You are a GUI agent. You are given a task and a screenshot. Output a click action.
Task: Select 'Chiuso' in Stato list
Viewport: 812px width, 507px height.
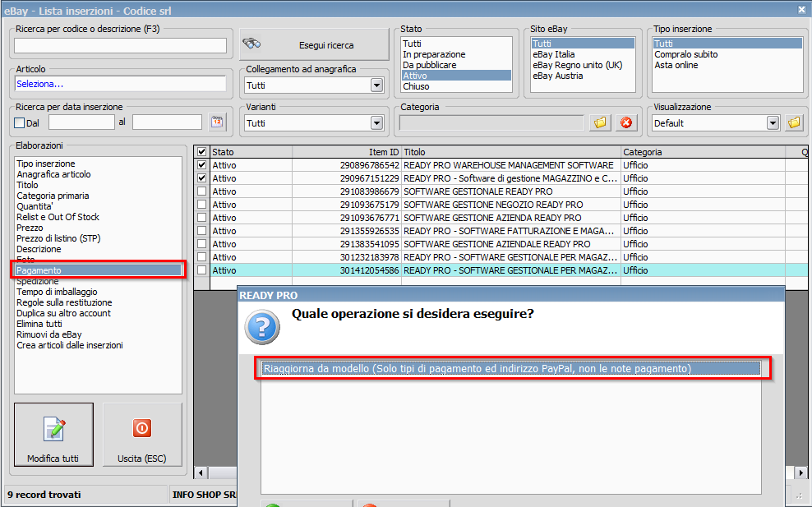point(456,86)
